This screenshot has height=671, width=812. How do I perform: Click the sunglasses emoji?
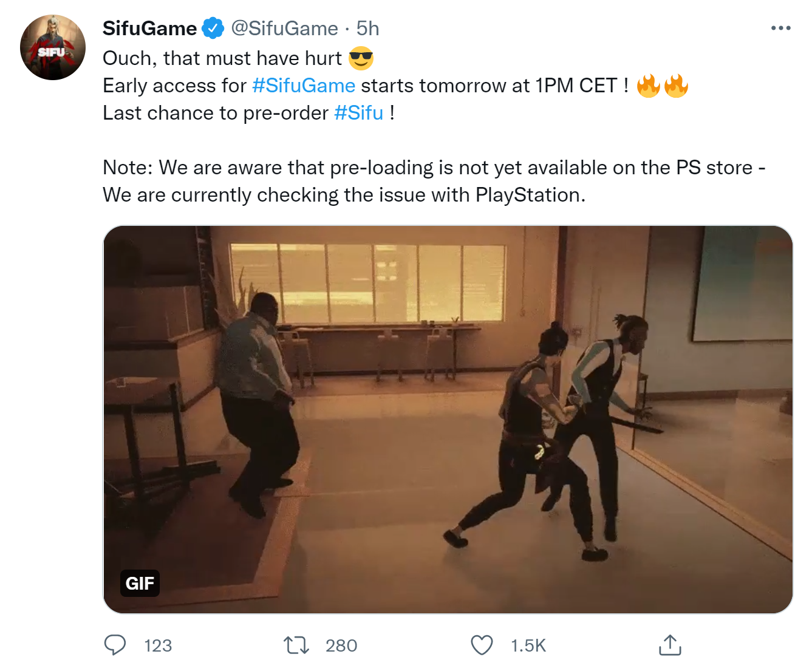pos(361,58)
